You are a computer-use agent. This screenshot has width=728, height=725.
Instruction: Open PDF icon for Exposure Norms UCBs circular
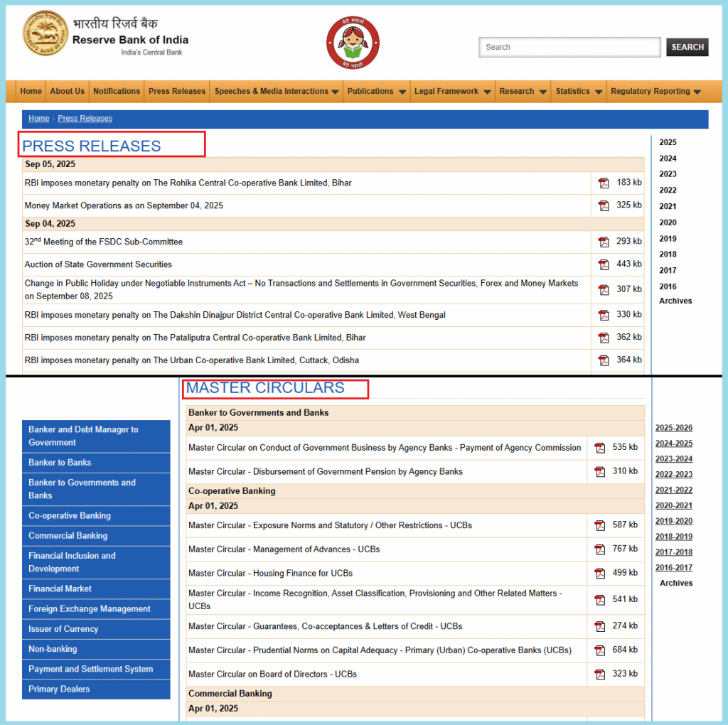[600, 526]
